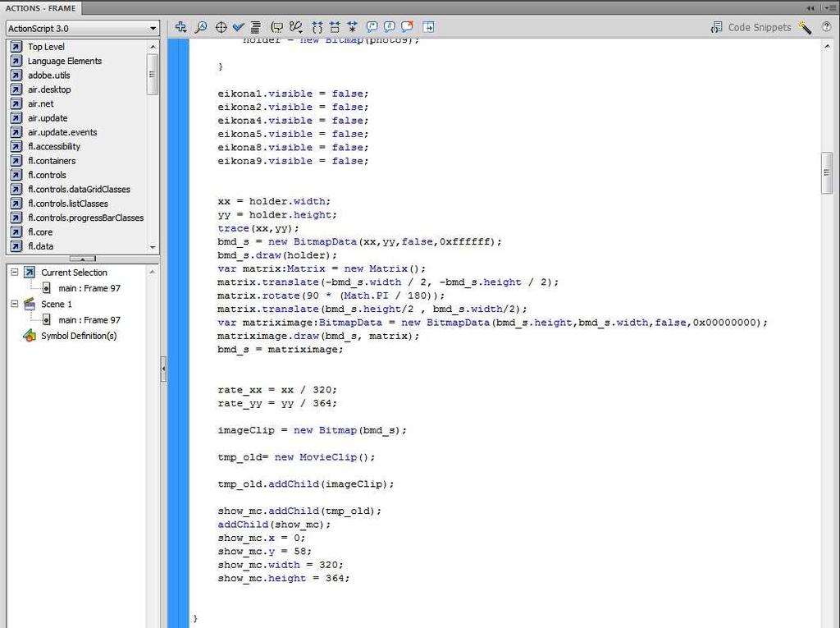
Task: Select the Actions - Frame panel tab
Action: pos(41,8)
